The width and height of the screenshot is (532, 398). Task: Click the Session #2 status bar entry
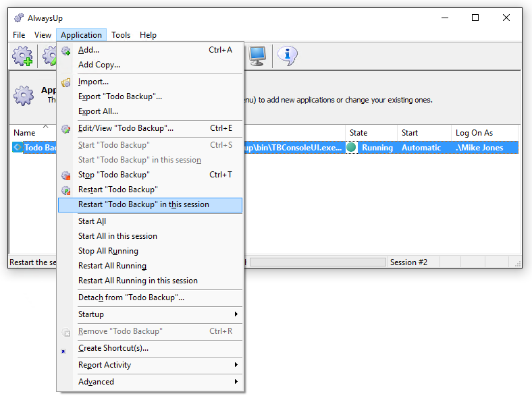408,262
